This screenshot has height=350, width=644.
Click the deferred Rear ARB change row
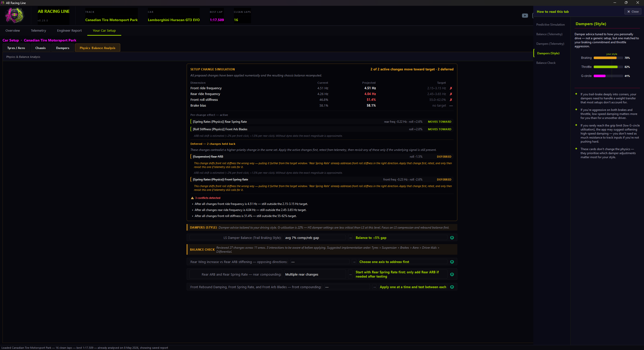[322, 157]
